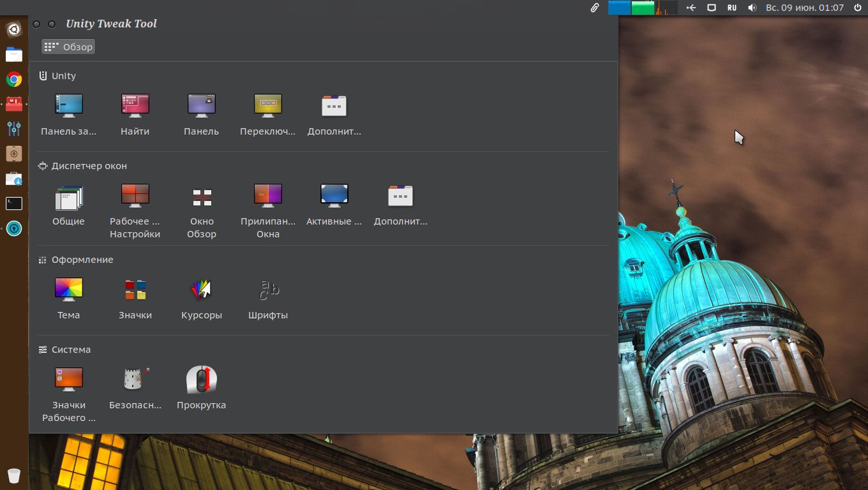Click the Обзор overview button
The width and height of the screenshot is (868, 490).
(68, 47)
